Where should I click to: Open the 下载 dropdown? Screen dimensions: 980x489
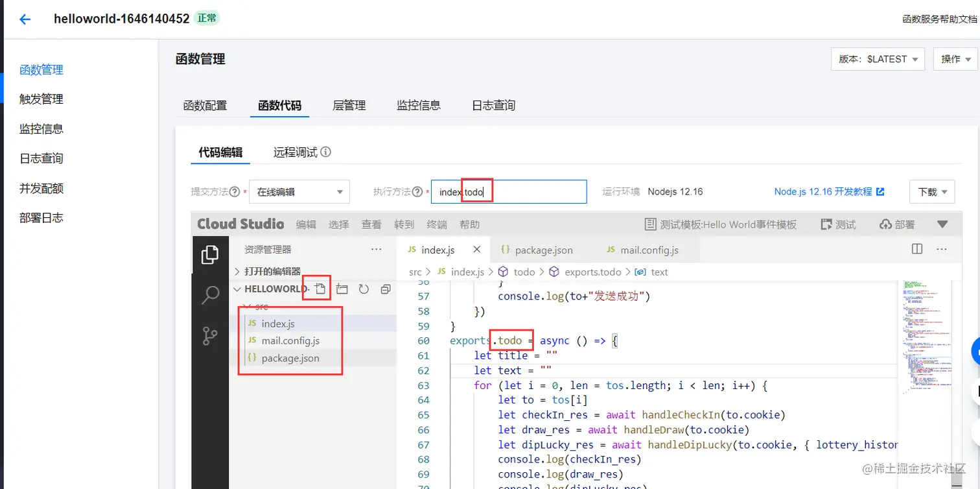point(932,192)
